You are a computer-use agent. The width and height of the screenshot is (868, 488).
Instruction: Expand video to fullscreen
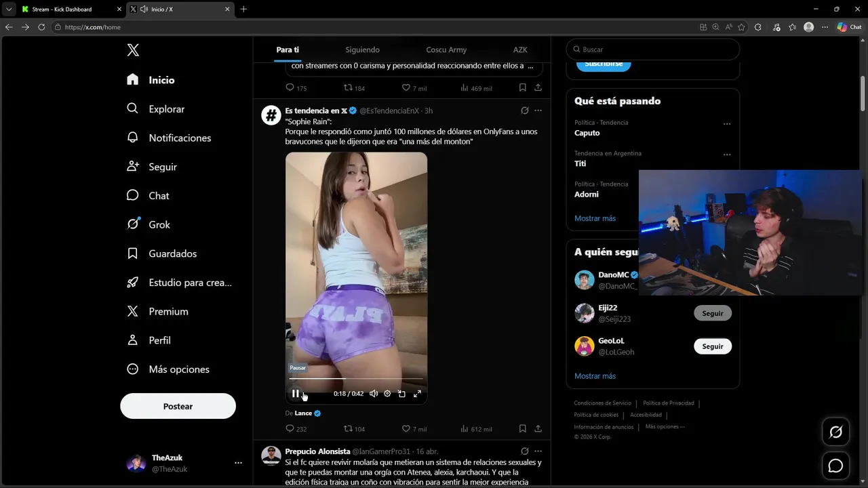(417, 394)
